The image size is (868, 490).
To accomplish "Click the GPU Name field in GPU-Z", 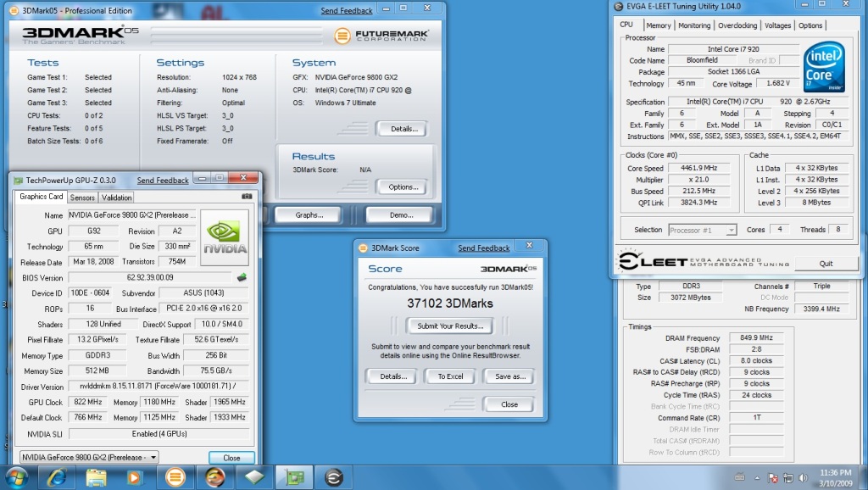I will (131, 214).
